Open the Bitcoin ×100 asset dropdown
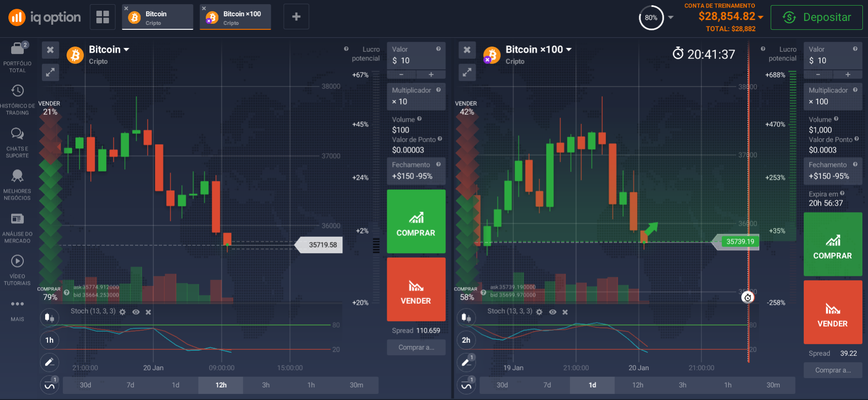This screenshot has width=868, height=400. (x=538, y=49)
